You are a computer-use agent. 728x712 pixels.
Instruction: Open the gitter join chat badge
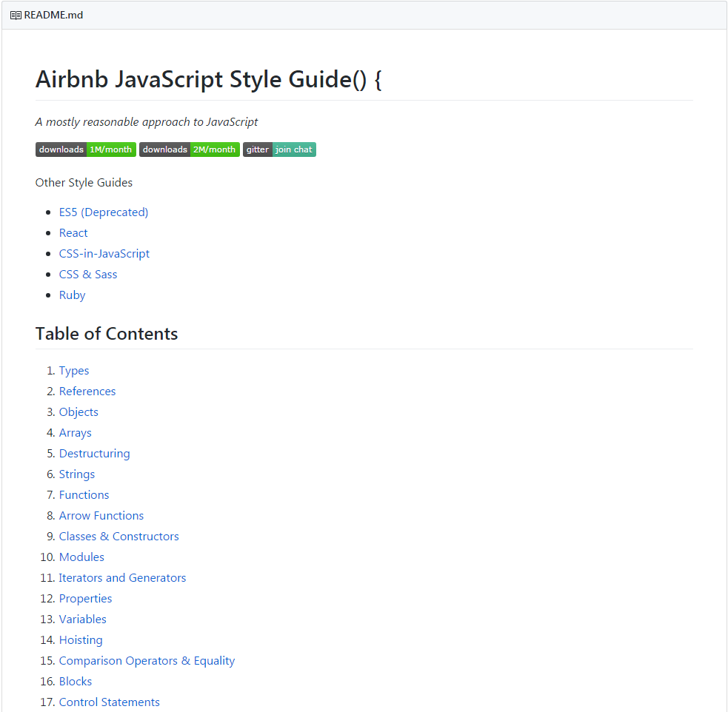(279, 150)
